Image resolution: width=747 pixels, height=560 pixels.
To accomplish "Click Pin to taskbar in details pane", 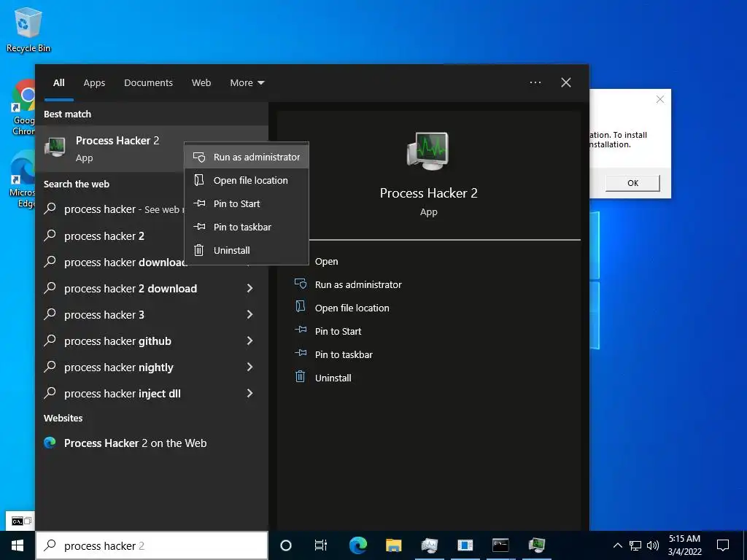I will (344, 355).
